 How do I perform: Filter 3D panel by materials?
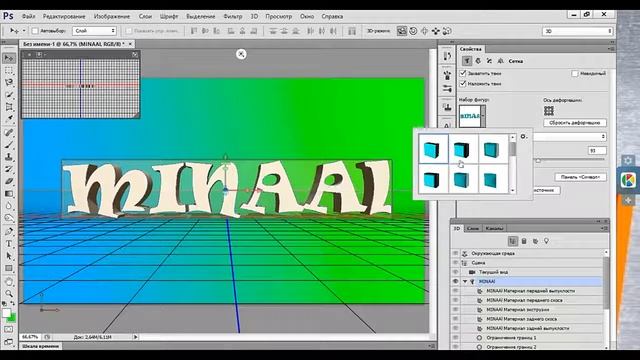tap(535, 241)
